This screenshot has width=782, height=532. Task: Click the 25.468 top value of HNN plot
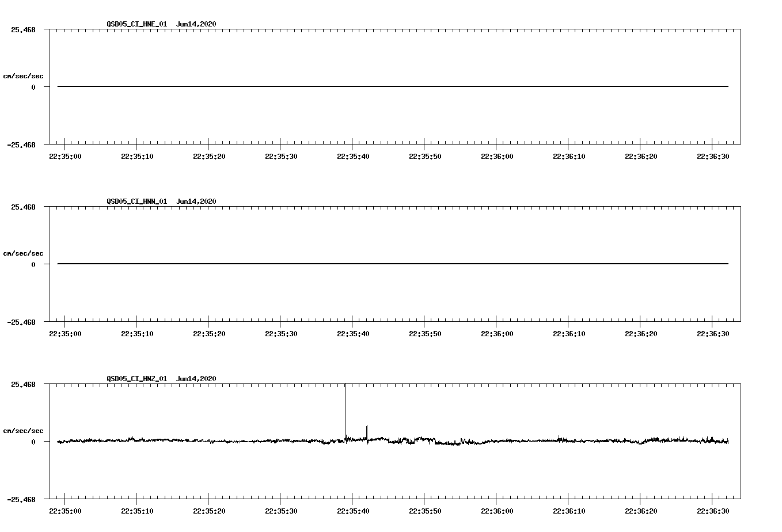pos(23,207)
